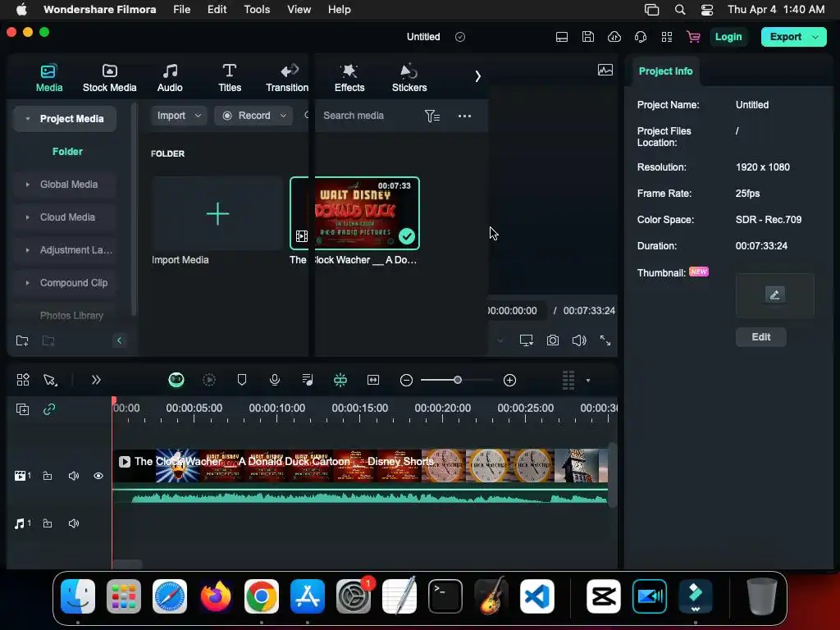Take a snapshot with the camera icon
840x630 pixels.
(553, 340)
